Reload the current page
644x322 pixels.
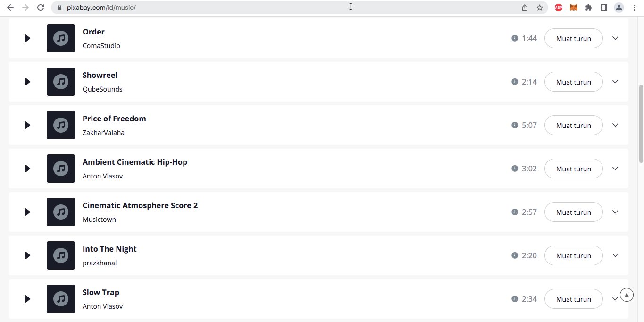coord(41,8)
